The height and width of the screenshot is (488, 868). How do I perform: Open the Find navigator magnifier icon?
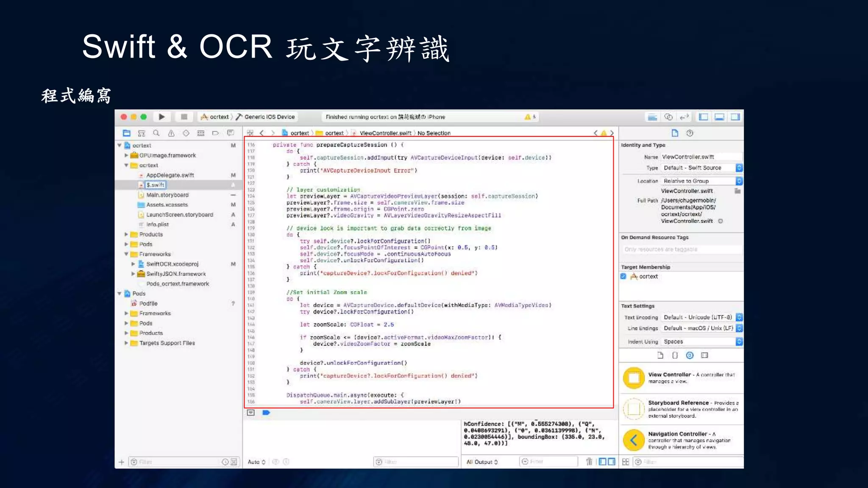pyautogui.click(x=156, y=133)
